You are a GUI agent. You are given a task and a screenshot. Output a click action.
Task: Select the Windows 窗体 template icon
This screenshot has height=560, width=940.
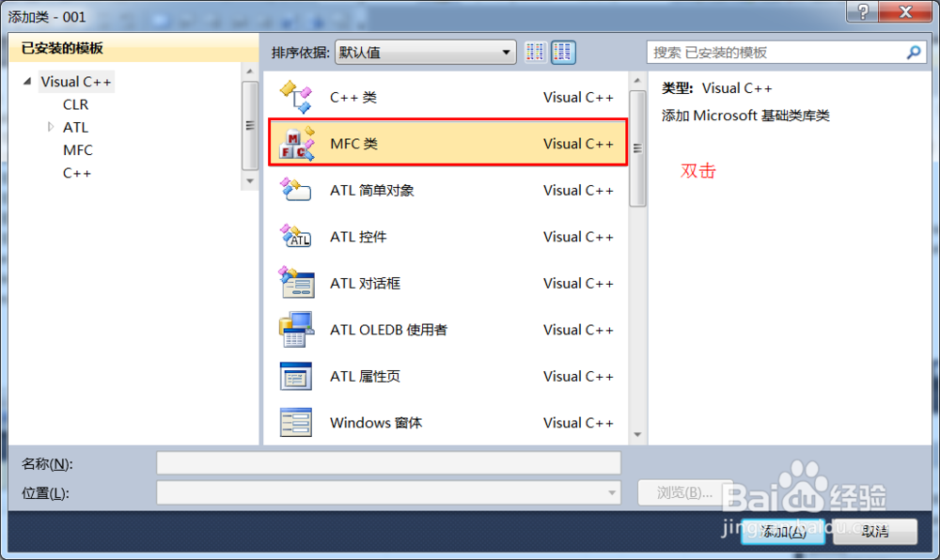pos(296,422)
